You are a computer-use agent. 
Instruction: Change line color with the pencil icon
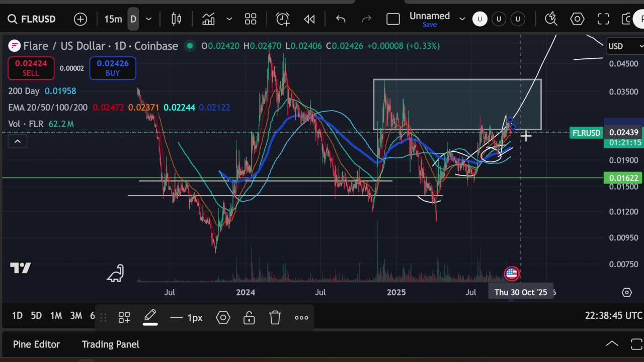click(150, 317)
